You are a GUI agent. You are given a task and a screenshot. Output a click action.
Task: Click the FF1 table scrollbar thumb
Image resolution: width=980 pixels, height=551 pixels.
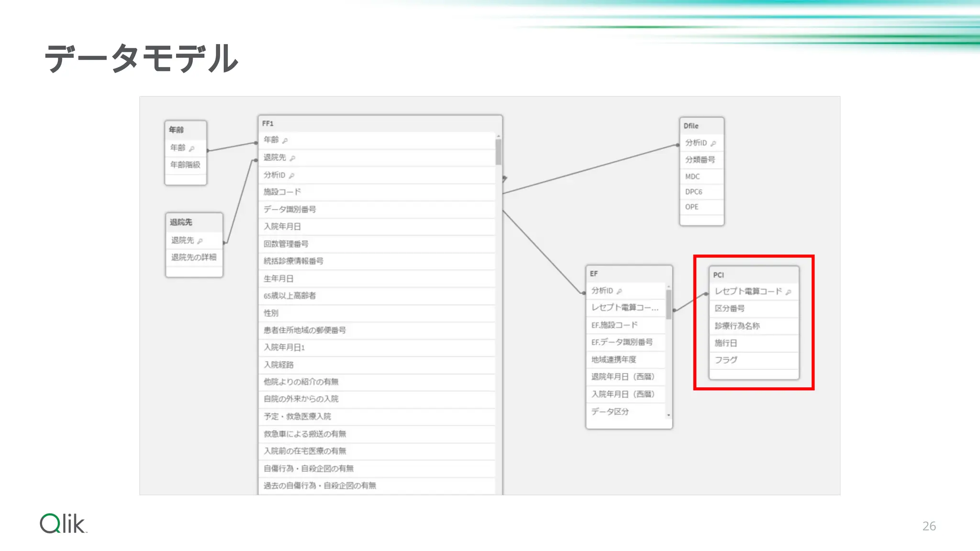pos(498,152)
